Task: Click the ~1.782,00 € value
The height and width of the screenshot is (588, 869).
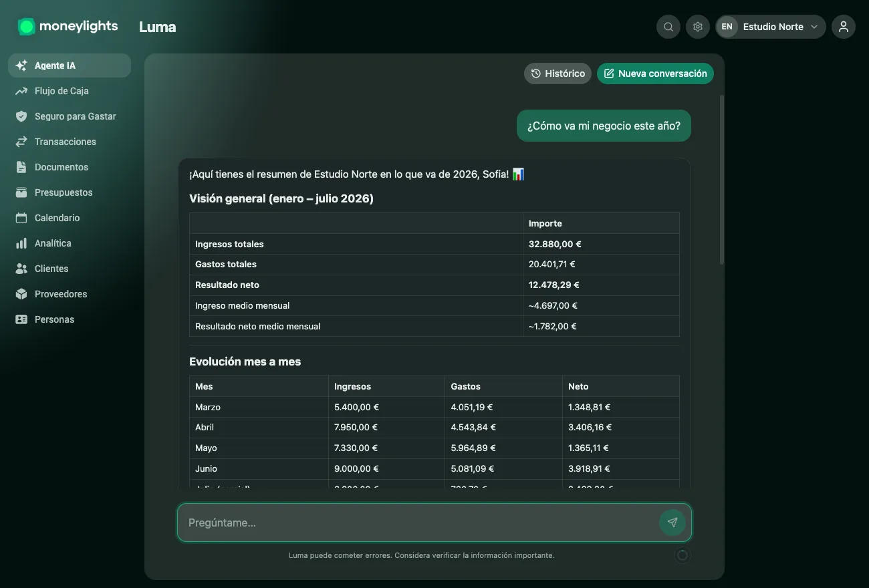Action: [x=553, y=326]
